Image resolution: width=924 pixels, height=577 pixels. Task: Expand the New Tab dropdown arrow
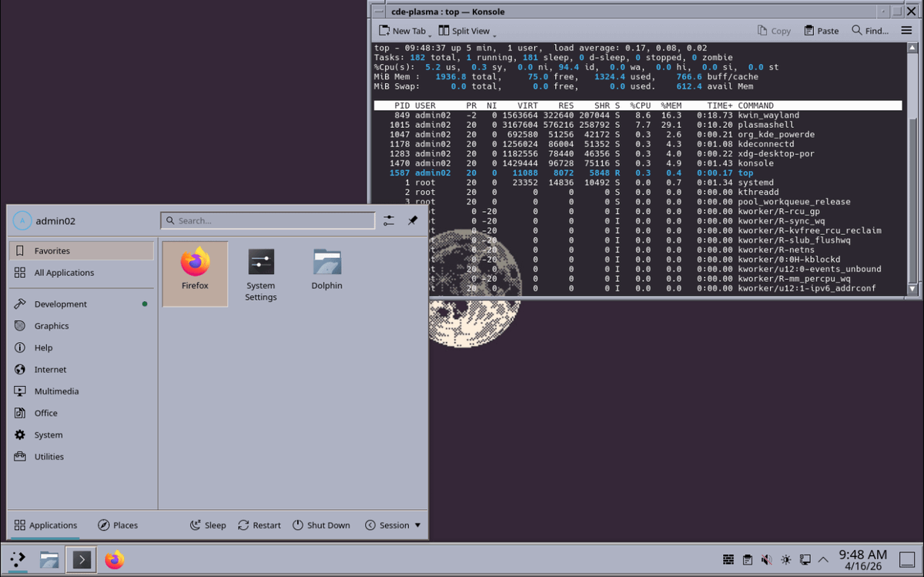tap(428, 34)
